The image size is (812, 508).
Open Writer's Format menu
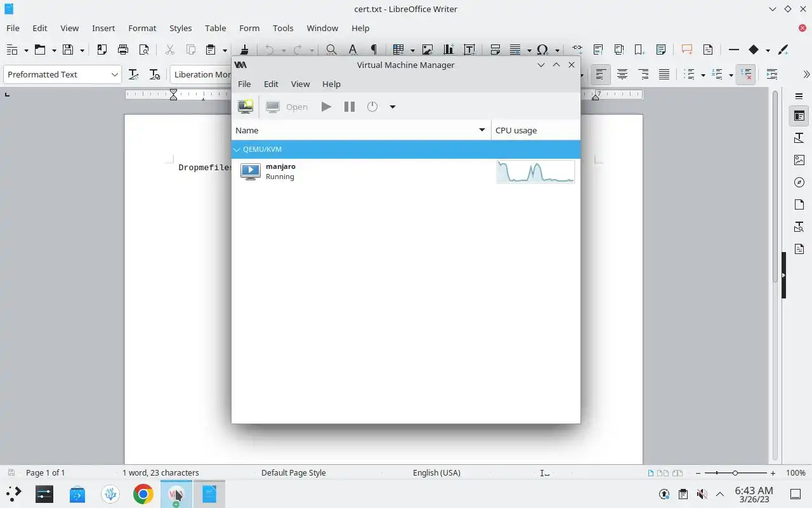[142, 28]
